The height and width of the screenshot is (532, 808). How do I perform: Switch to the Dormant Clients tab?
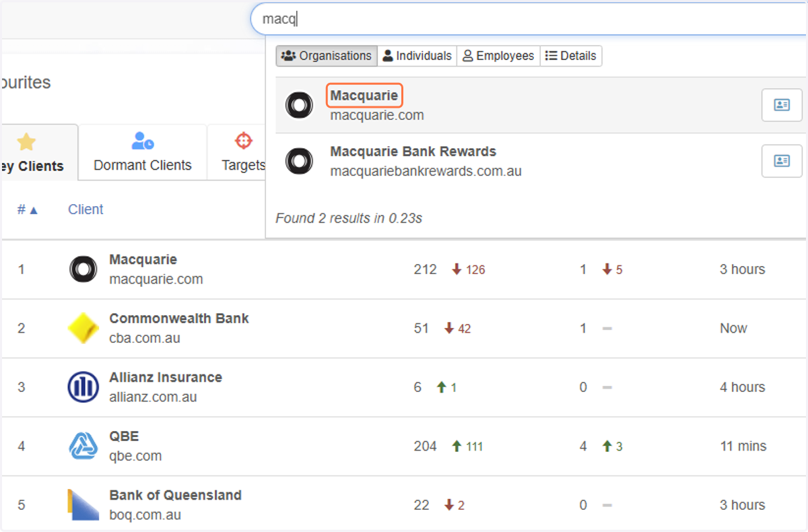point(143,152)
